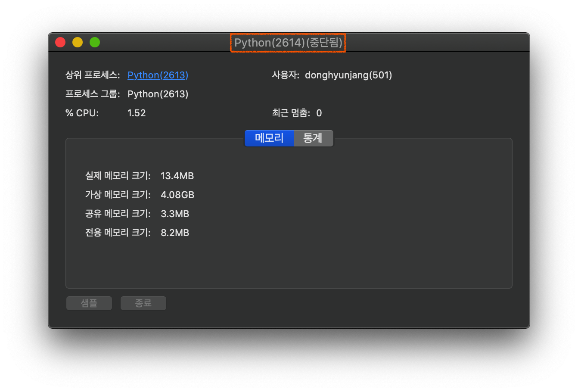Click the 프로세스 그룹 label
Screen dimensions: 578x392
point(93,94)
